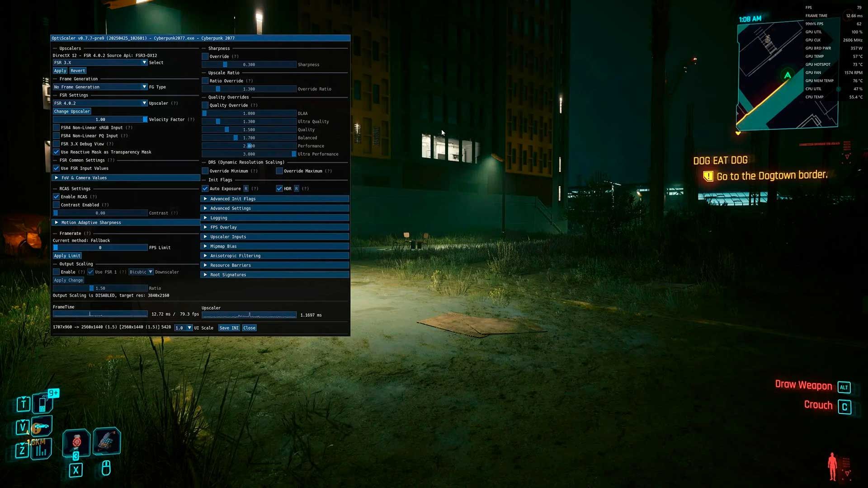Uncheck Use Reactive Mask as Transparency Mask

[x=57, y=152]
